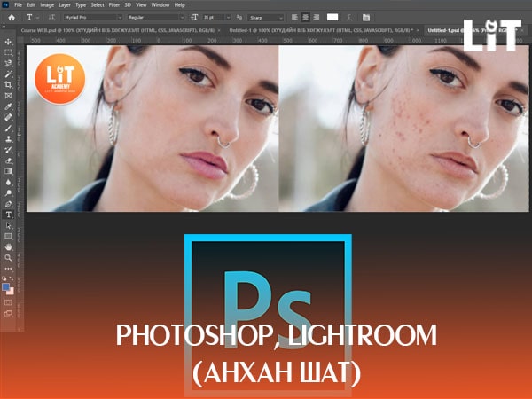Switch to the Untitled-1 @ 100% document tab
Screen dimensions: 532x399
[321, 30]
